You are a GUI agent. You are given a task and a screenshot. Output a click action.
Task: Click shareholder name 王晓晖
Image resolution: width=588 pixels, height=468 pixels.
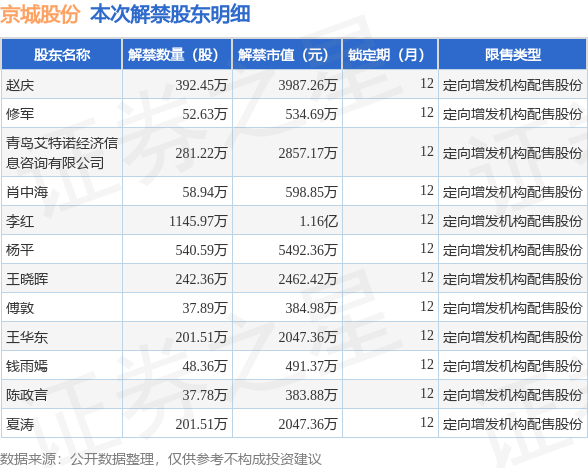click(27, 279)
